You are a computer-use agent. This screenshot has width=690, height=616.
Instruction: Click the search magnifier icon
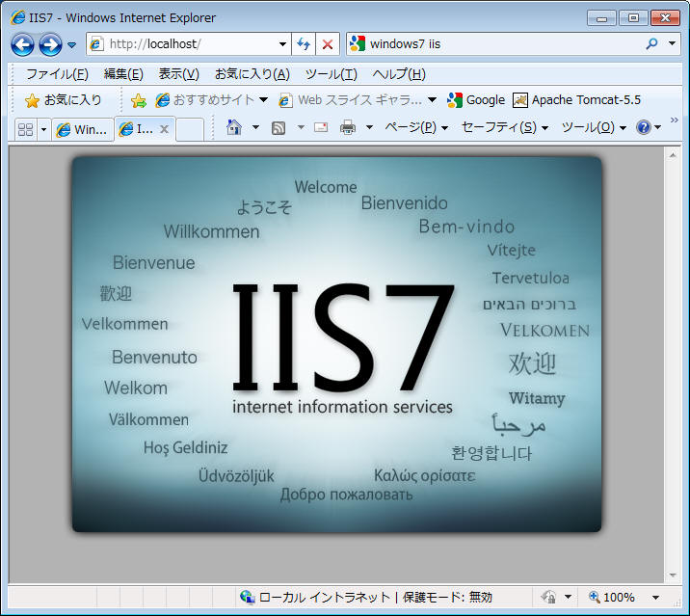[x=651, y=44]
